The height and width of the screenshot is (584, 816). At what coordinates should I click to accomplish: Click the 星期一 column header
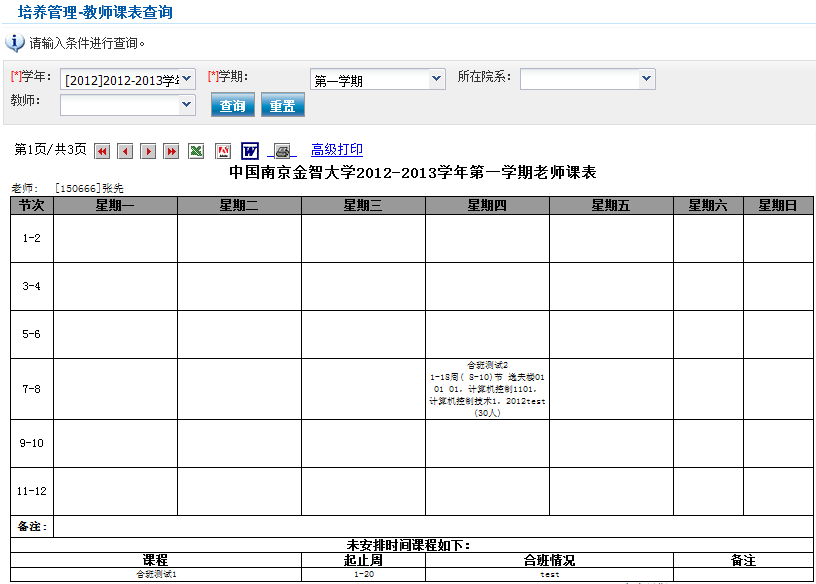(x=115, y=206)
